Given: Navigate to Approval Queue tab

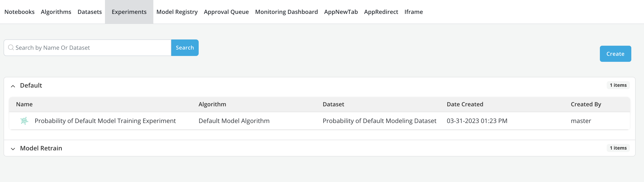Looking at the screenshot, I should (226, 12).
